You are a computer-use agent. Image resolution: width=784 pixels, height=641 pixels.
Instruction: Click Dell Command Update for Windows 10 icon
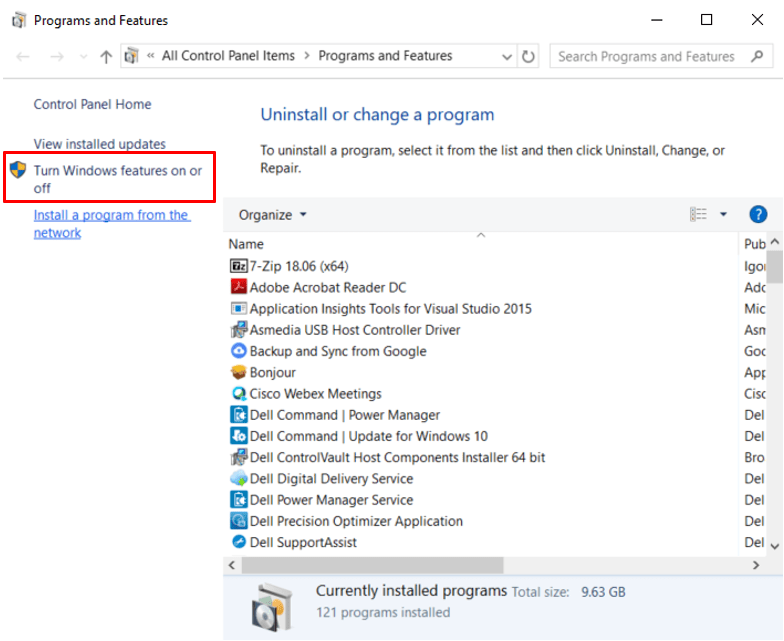click(238, 436)
